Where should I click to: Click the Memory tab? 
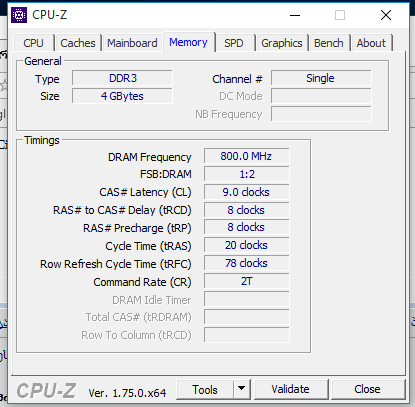pyautogui.click(x=188, y=42)
